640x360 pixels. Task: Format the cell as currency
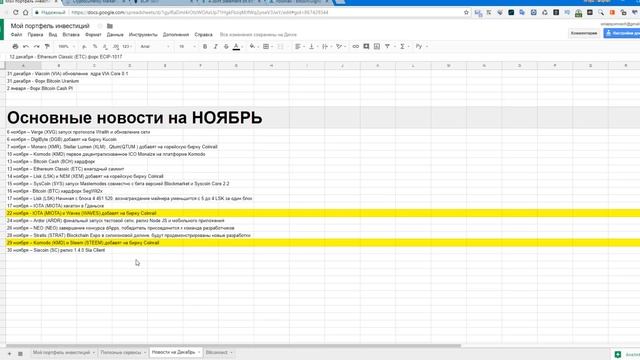84,47
